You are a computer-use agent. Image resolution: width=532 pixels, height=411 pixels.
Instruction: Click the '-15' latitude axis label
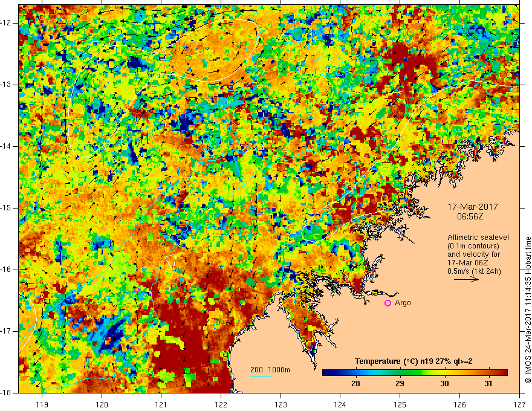tap(6, 208)
